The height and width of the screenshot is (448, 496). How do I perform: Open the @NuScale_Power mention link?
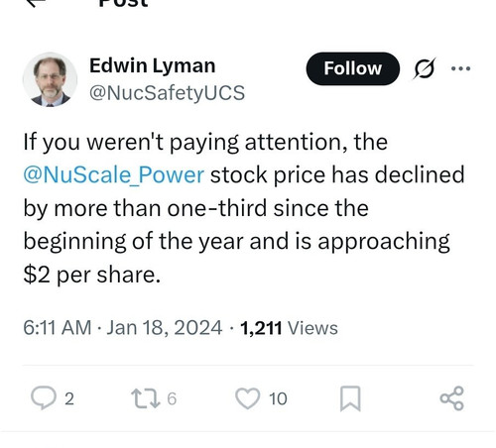coord(114,174)
